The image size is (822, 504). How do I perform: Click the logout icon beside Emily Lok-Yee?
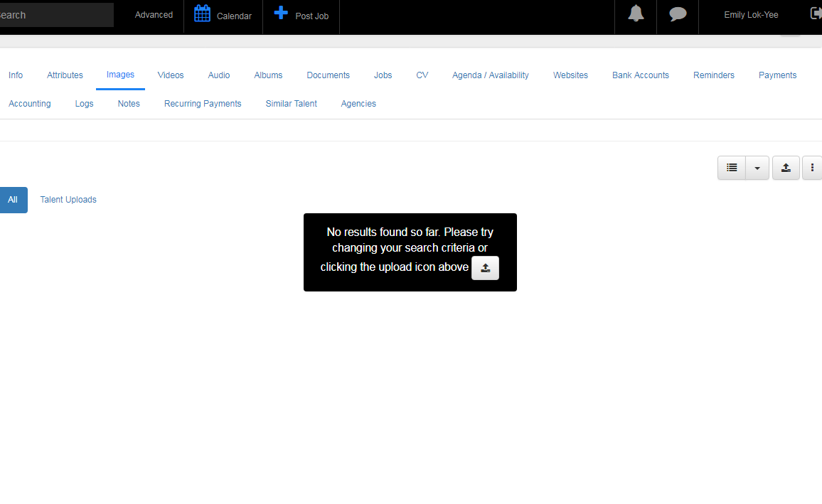(815, 14)
